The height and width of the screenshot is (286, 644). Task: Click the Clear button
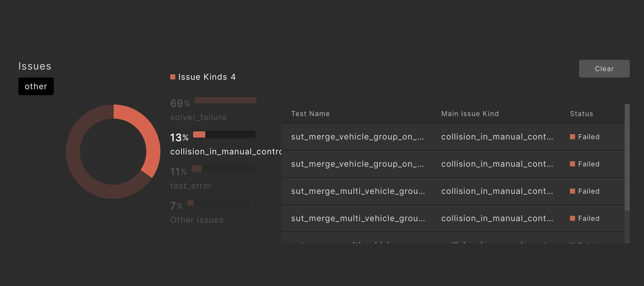604,69
